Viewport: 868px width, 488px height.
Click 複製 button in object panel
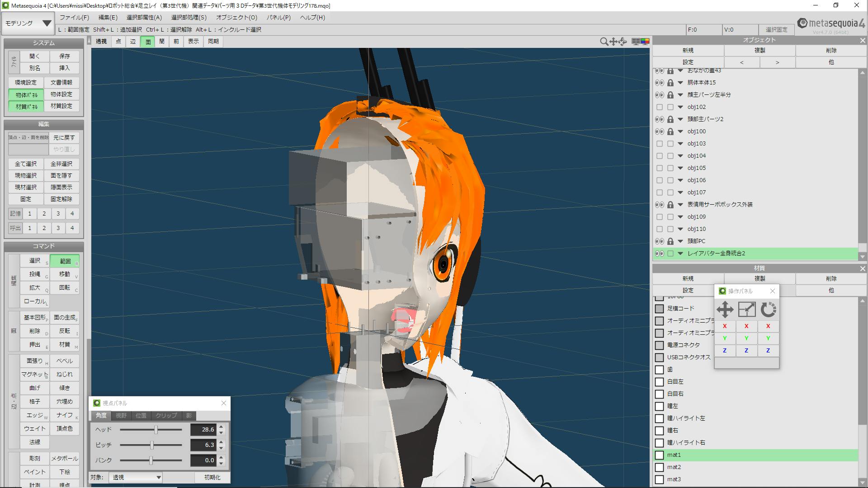[x=759, y=51]
